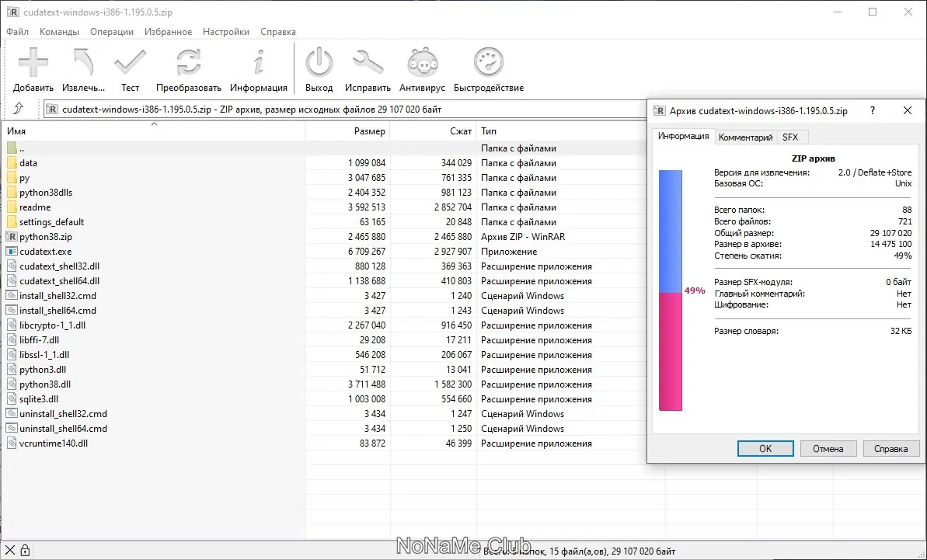This screenshot has height=560, width=927.
Task: Open the Команды menu
Action: (x=59, y=32)
